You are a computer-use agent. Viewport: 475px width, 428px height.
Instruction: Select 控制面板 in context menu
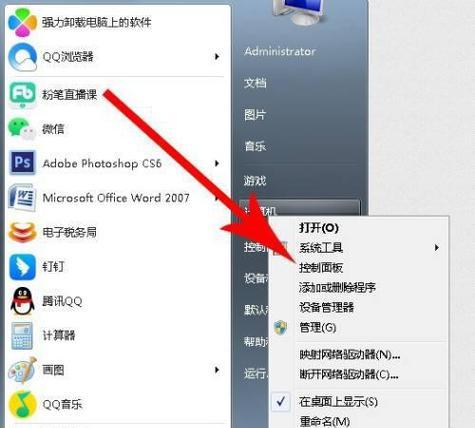[x=321, y=268]
